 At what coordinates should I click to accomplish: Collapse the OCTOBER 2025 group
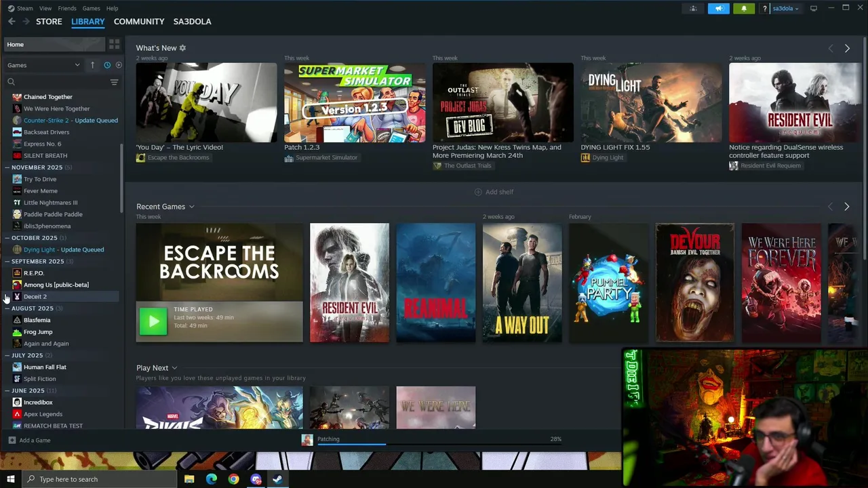click(x=7, y=238)
